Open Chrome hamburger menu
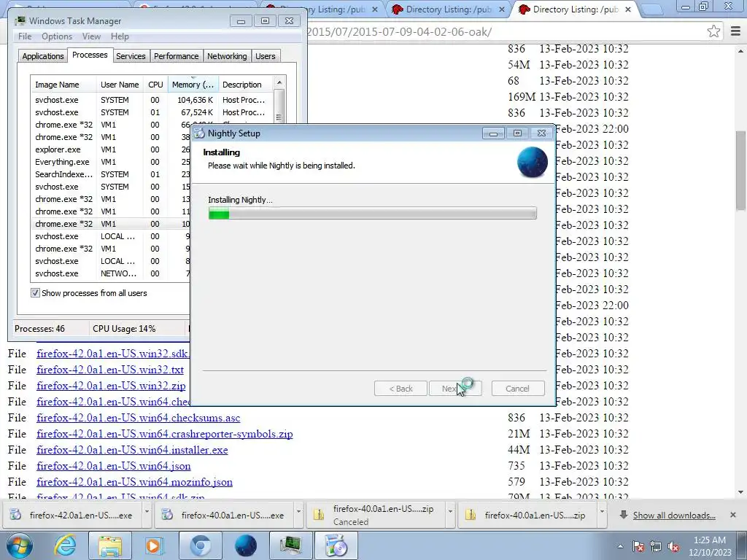This screenshot has height=560, width=747. tap(735, 31)
